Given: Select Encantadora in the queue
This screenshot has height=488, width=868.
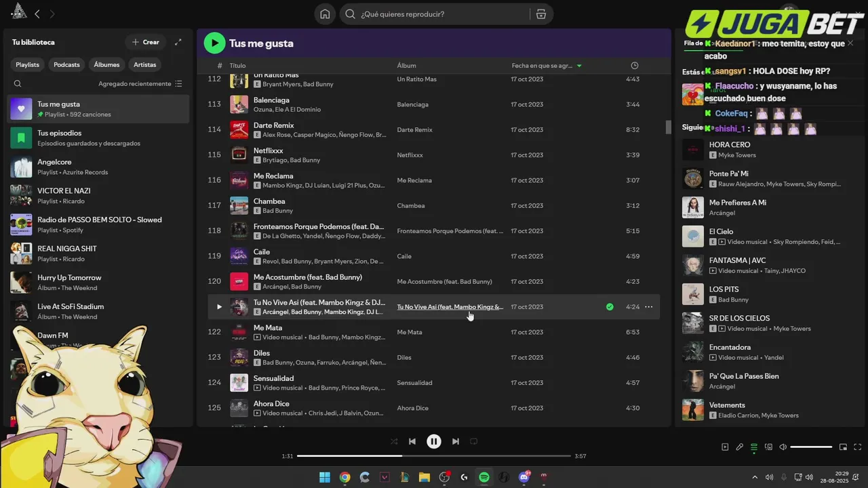Looking at the screenshot, I should coord(770,352).
